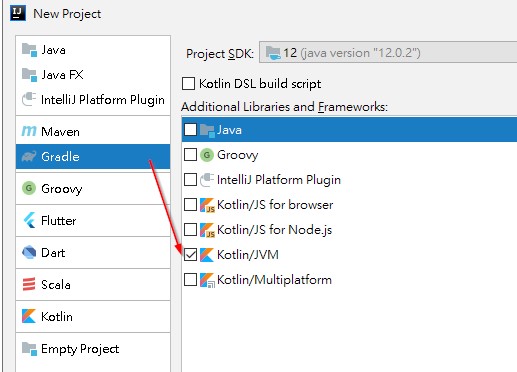Click 'Java' row text in frameworks list
The image size is (517, 372).
[229, 130]
